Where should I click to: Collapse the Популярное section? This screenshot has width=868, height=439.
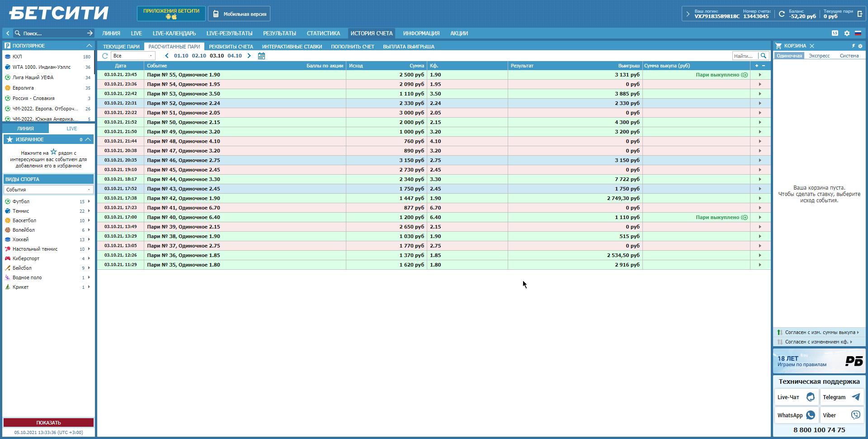tap(89, 46)
